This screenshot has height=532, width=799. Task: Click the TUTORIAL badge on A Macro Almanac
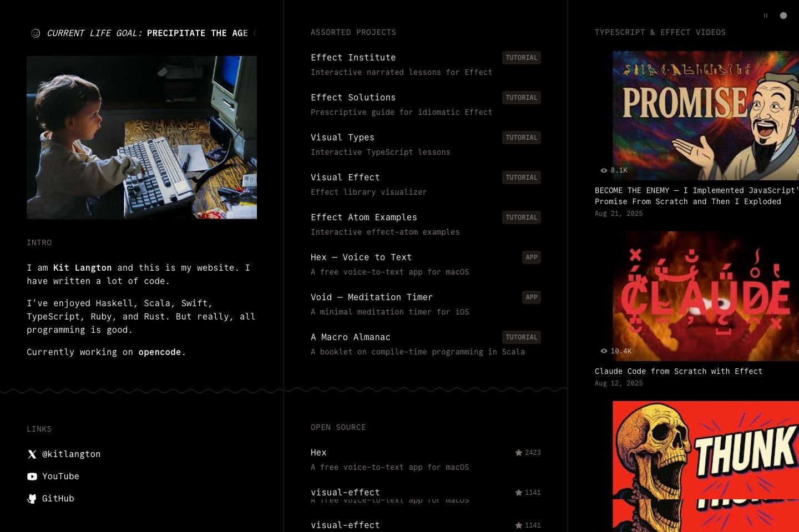[x=522, y=337]
